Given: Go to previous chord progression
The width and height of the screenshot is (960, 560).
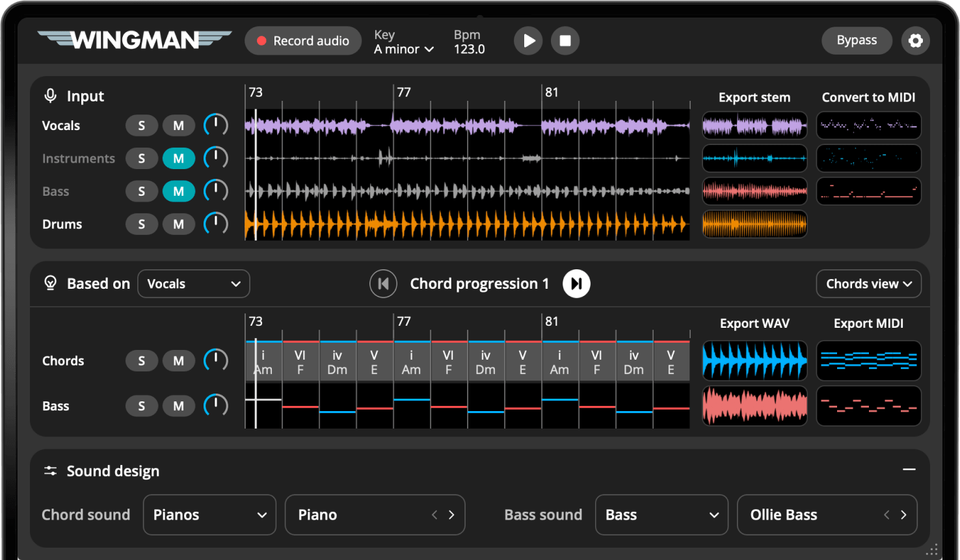Looking at the screenshot, I should [383, 284].
